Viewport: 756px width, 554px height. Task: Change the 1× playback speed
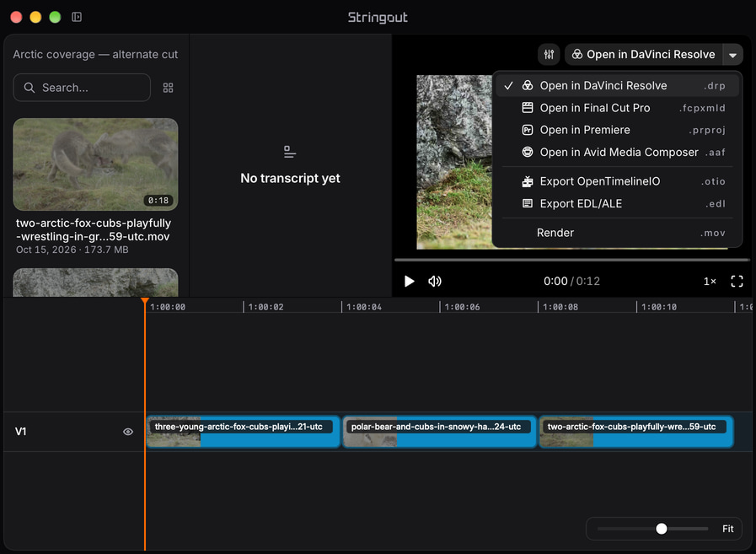pos(710,282)
